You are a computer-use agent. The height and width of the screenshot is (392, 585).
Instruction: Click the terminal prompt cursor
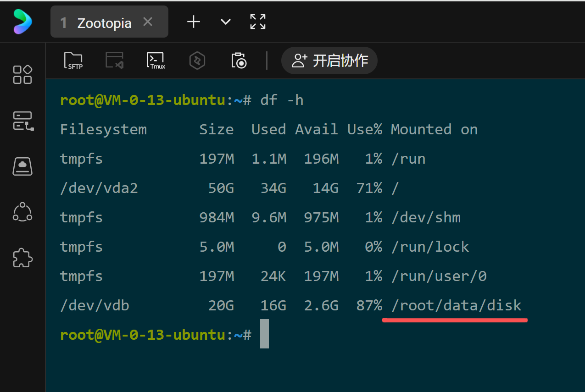click(x=264, y=334)
